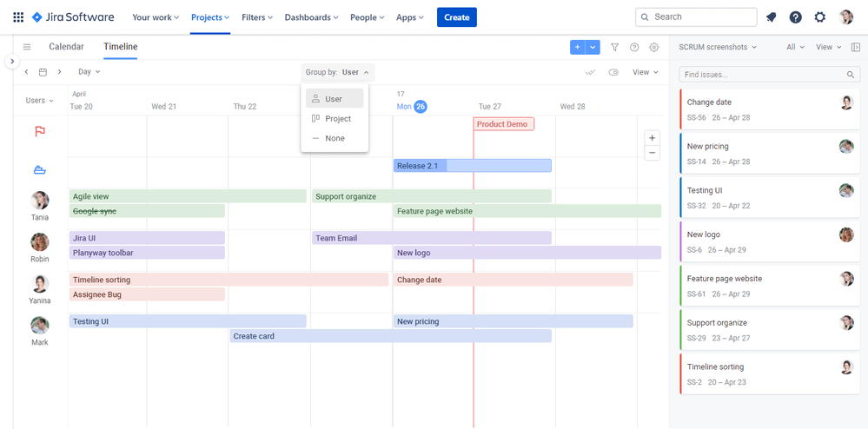Expand the SCRUM screenshots selector
The image size is (868, 429).
click(718, 47)
